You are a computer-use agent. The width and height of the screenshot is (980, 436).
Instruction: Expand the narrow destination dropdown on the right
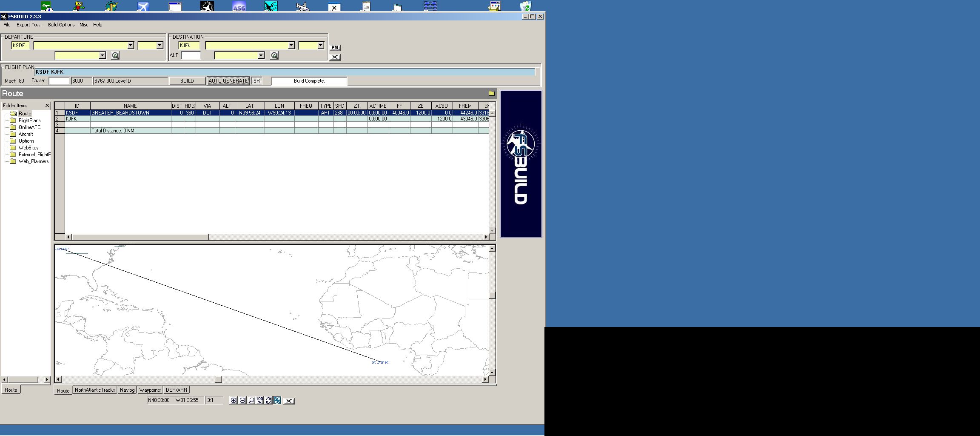320,46
